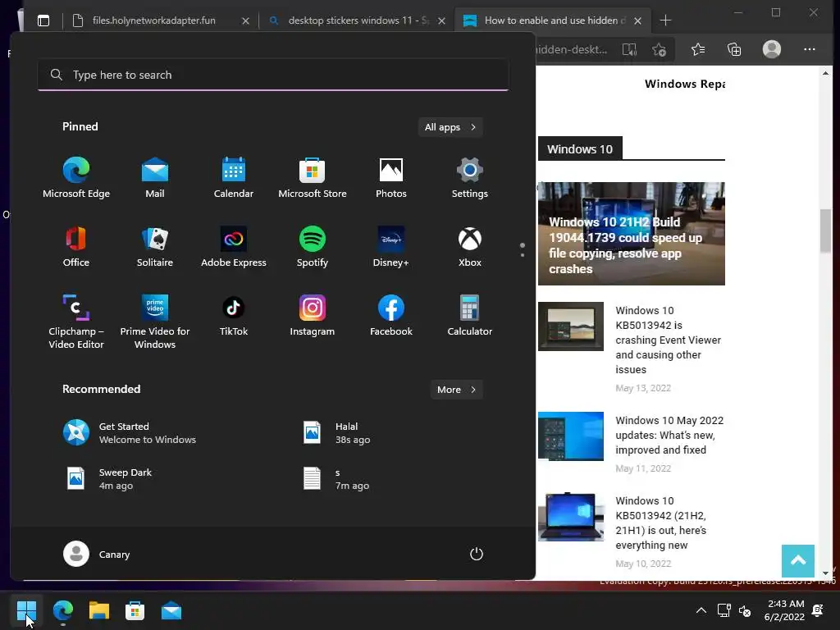This screenshot has width=840, height=630.
Task: Launch Clipchamp Video Editor
Action: coord(76,322)
